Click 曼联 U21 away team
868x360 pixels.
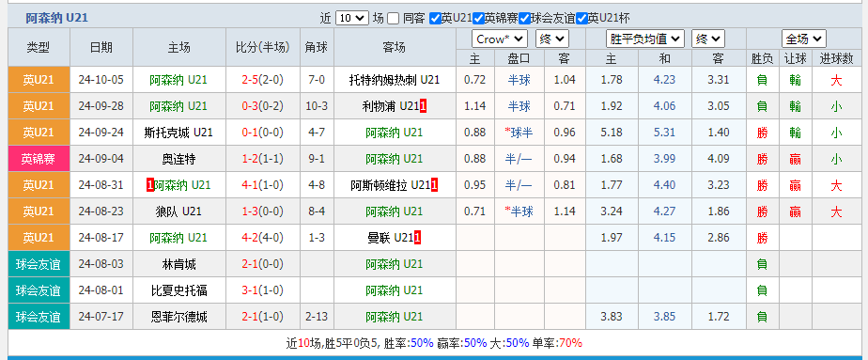(390, 238)
